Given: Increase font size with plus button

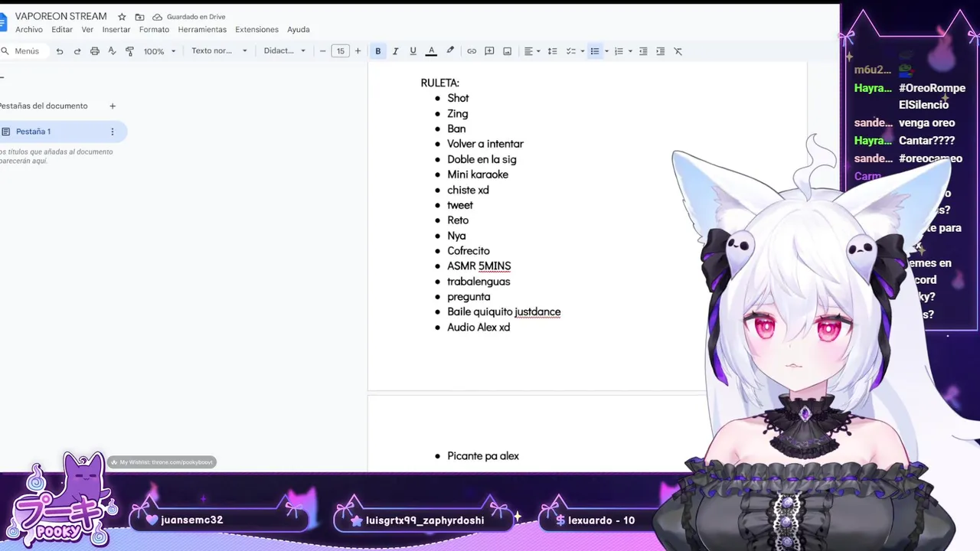Looking at the screenshot, I should click(358, 51).
